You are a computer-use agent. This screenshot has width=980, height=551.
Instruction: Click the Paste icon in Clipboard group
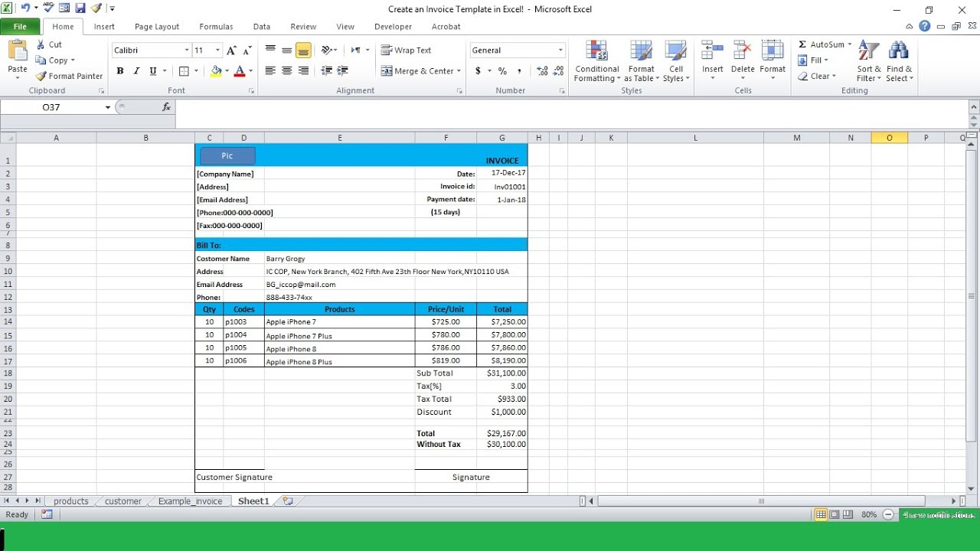click(18, 51)
